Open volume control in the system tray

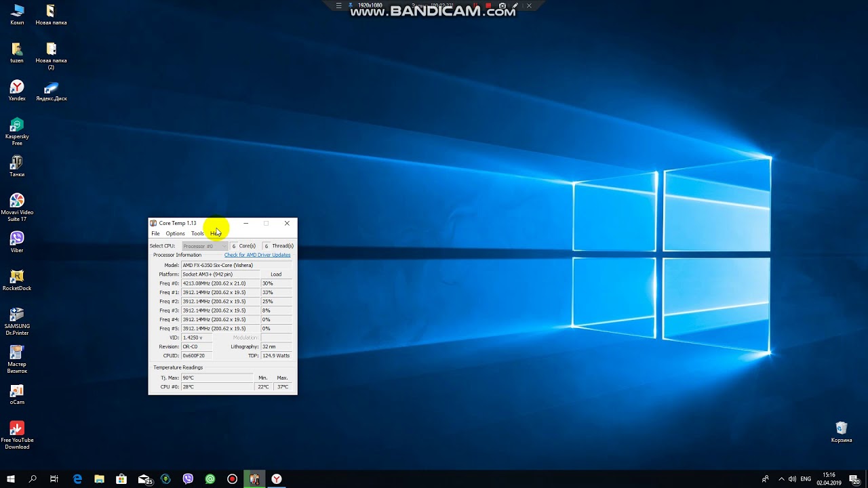point(792,479)
